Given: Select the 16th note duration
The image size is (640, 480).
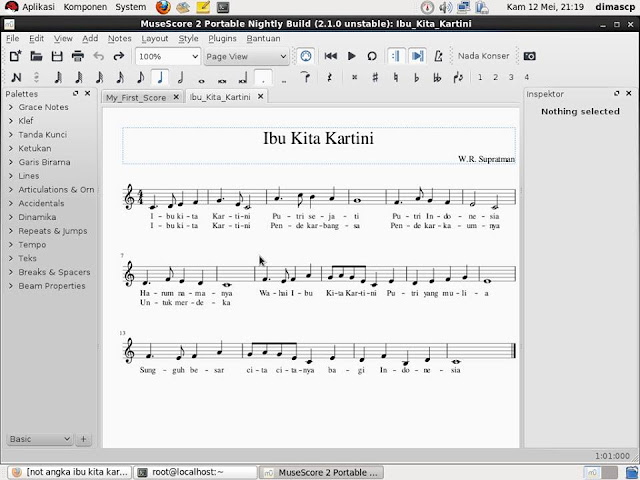Looking at the screenshot, I should click(x=119, y=77).
